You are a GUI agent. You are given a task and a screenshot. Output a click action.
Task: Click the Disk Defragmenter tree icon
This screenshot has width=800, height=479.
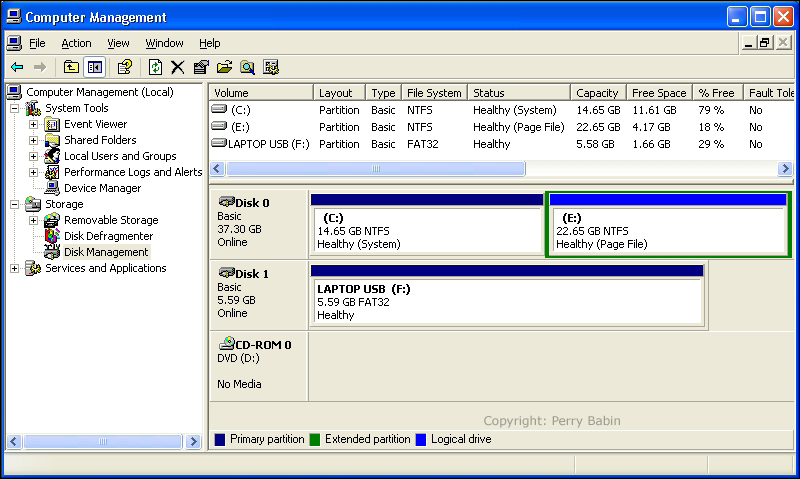52,236
